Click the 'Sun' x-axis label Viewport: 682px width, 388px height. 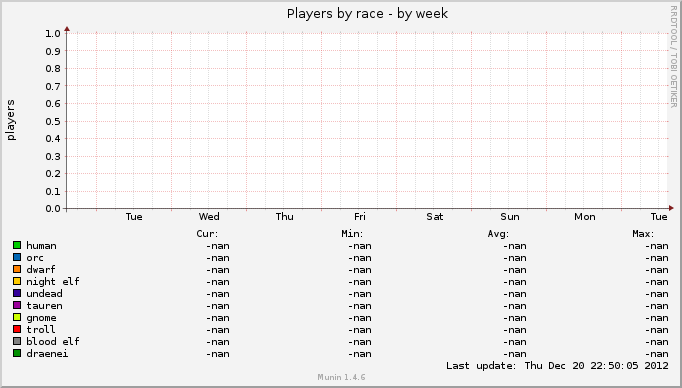click(x=510, y=217)
